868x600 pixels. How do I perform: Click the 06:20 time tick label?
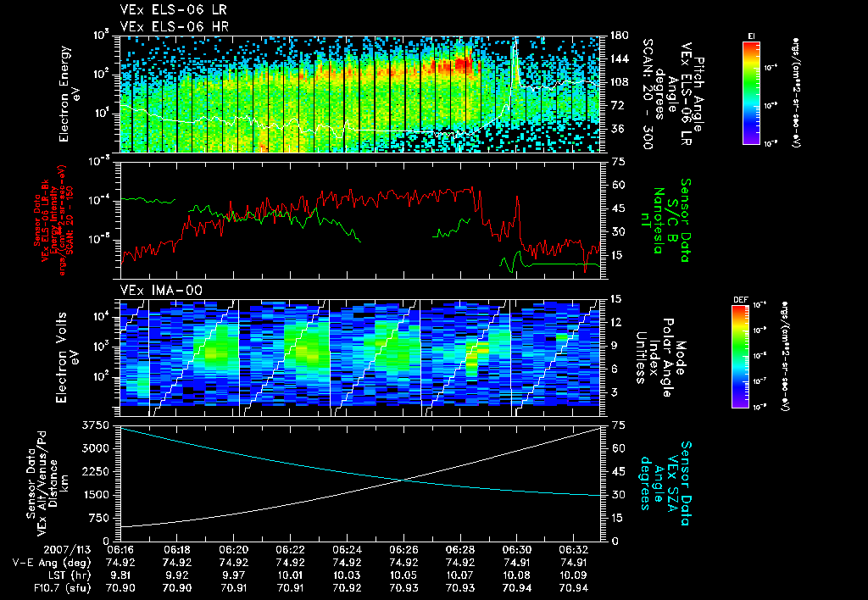(234, 550)
